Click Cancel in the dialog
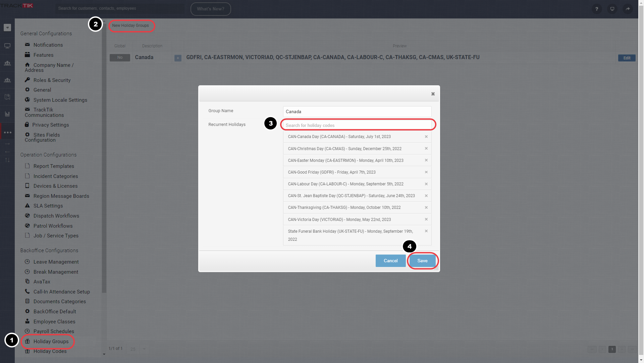Image resolution: width=644 pixels, height=363 pixels. pyautogui.click(x=390, y=261)
